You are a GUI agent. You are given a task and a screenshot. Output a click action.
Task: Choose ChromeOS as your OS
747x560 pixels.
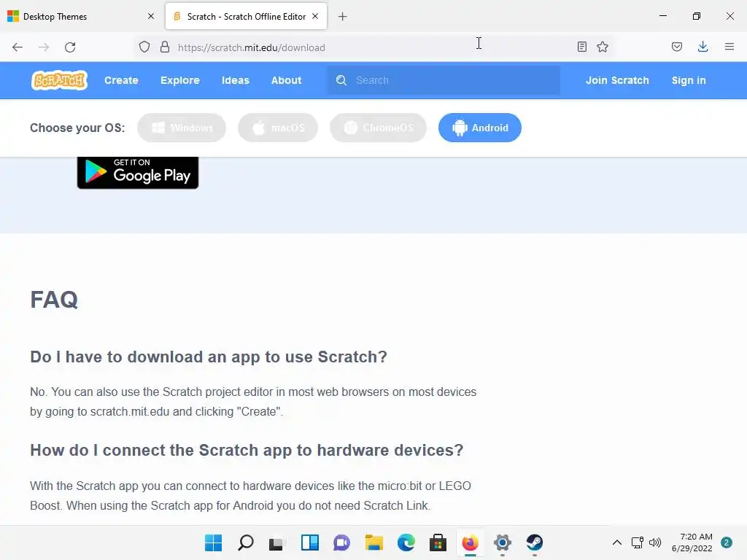click(x=379, y=128)
